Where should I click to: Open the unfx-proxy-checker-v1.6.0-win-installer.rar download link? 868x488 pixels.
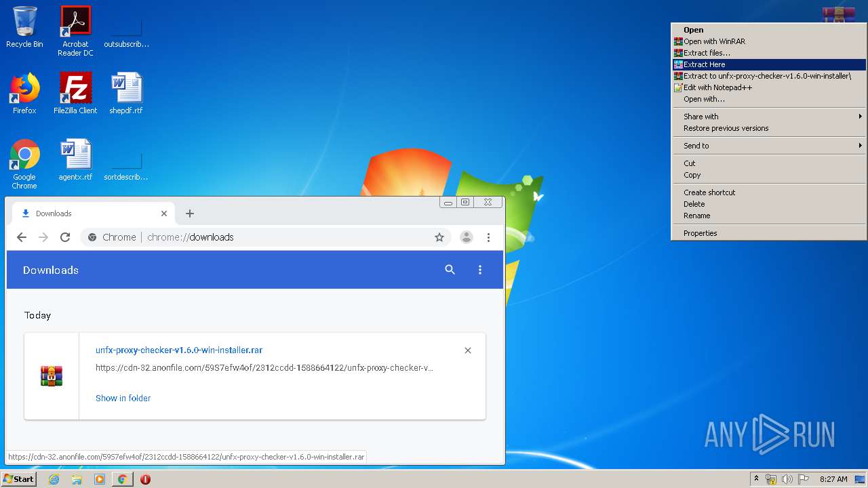[179, 350]
